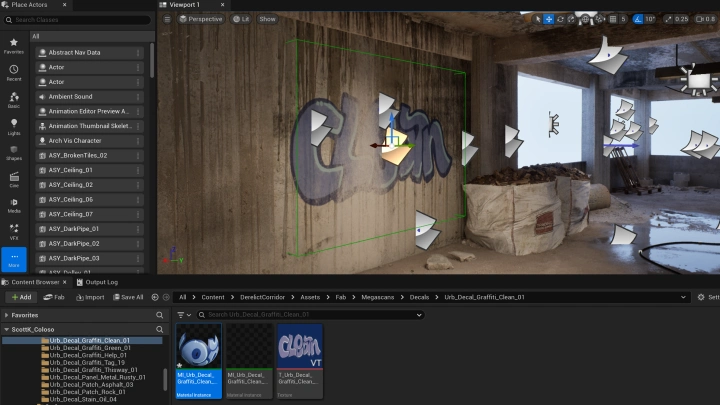This screenshot has width=720, height=405.
Task: Open the rotation snap value 10° dropdown
Action: tap(649, 19)
